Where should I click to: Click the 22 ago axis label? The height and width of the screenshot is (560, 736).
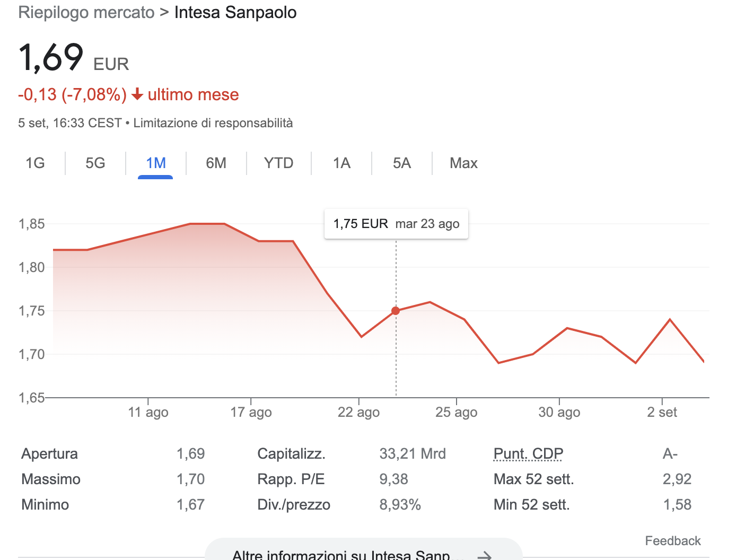(x=359, y=412)
